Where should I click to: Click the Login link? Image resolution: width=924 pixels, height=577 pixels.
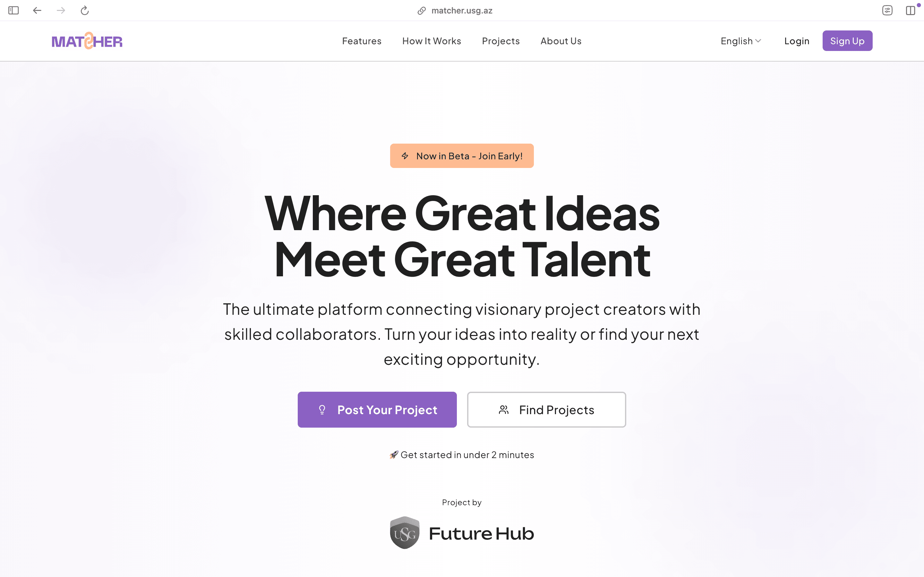(797, 41)
